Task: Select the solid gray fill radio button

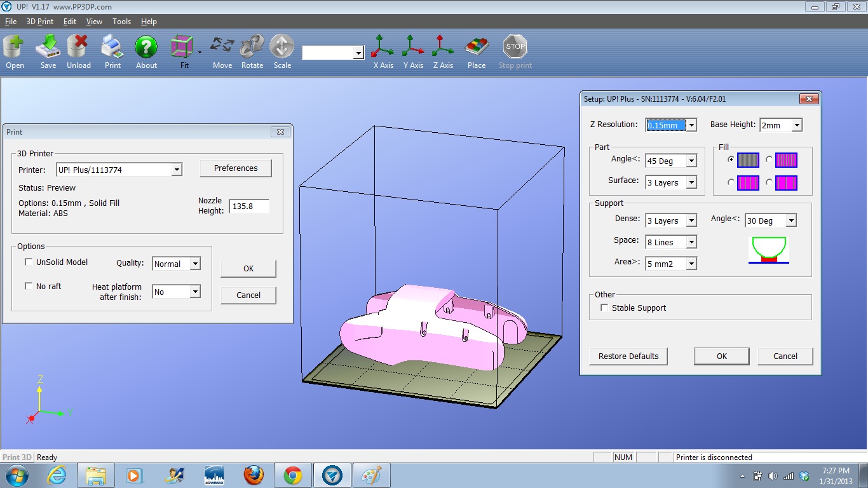Action: [x=731, y=159]
